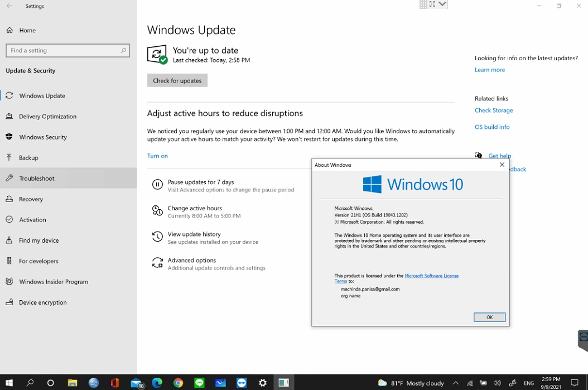Click View update history text
588x390 pixels.
tap(194, 234)
